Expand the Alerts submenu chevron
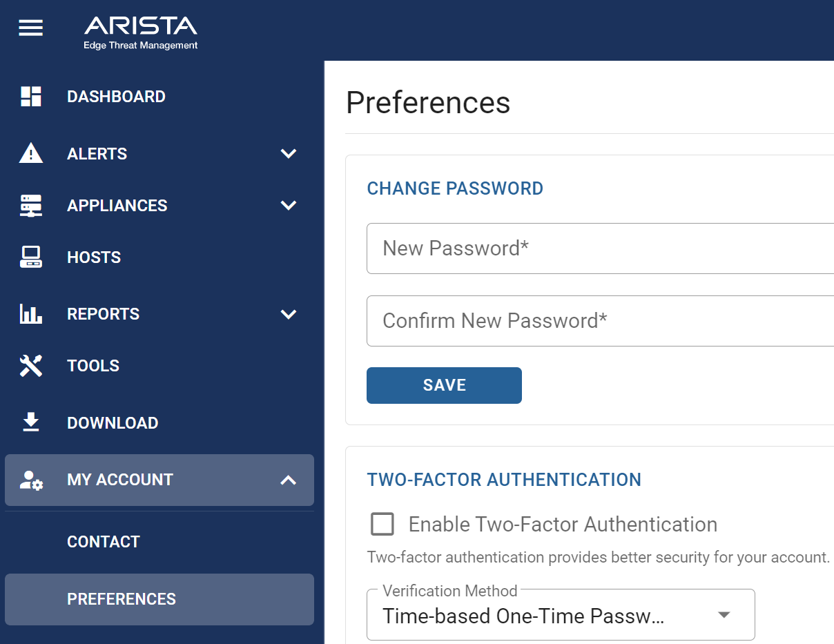 [289, 154]
